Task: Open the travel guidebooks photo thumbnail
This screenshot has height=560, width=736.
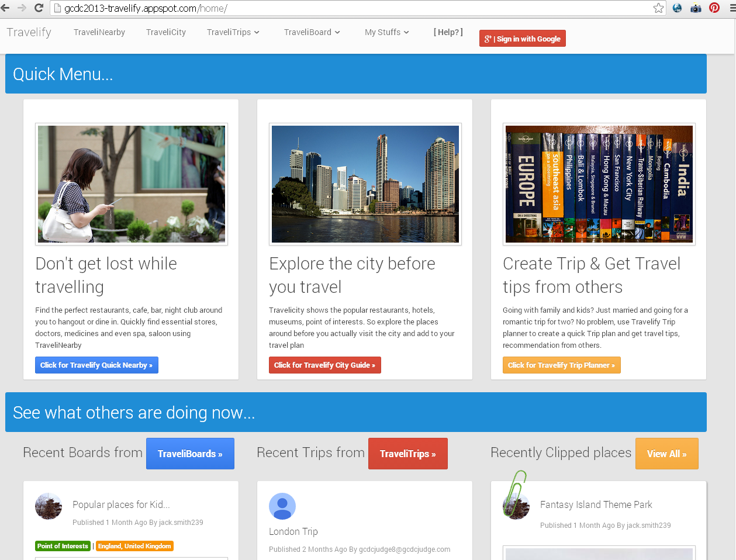Action: [x=599, y=184]
